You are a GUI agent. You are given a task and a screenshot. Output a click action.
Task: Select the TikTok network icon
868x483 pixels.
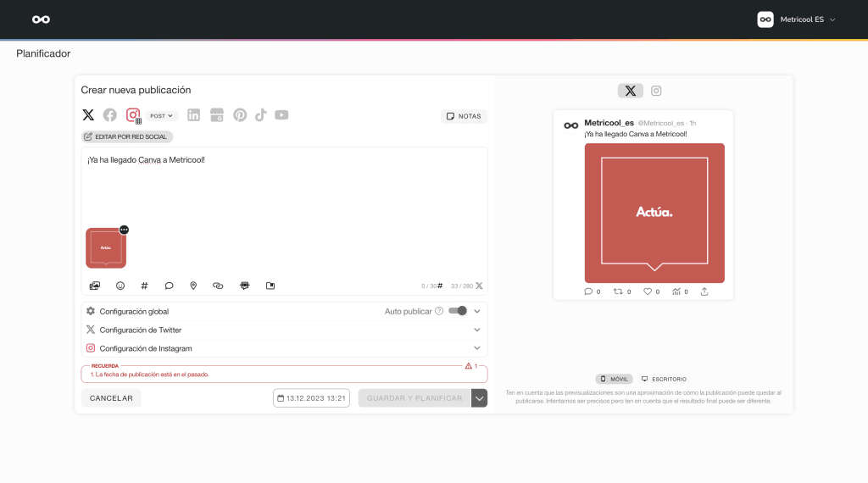tap(260, 115)
